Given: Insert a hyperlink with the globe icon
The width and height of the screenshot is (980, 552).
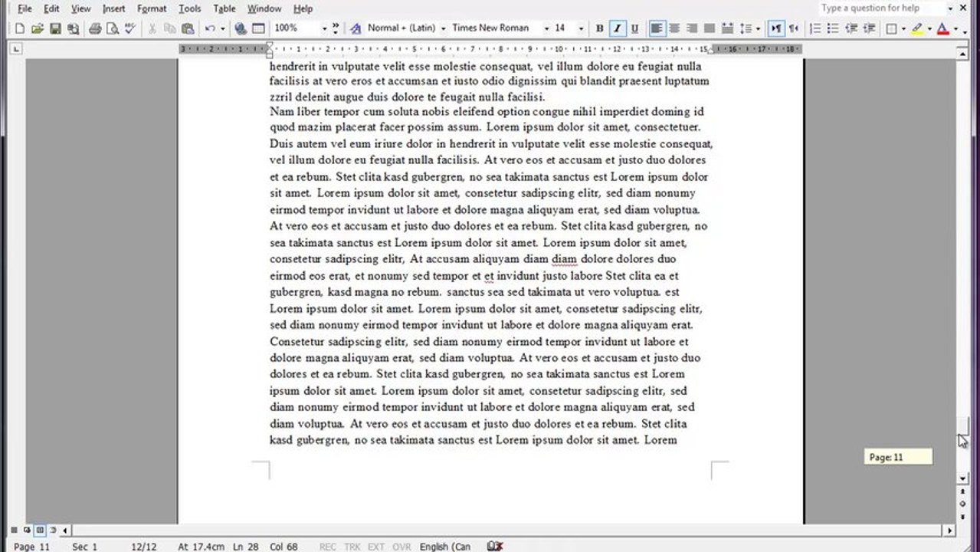Looking at the screenshot, I should [x=241, y=28].
